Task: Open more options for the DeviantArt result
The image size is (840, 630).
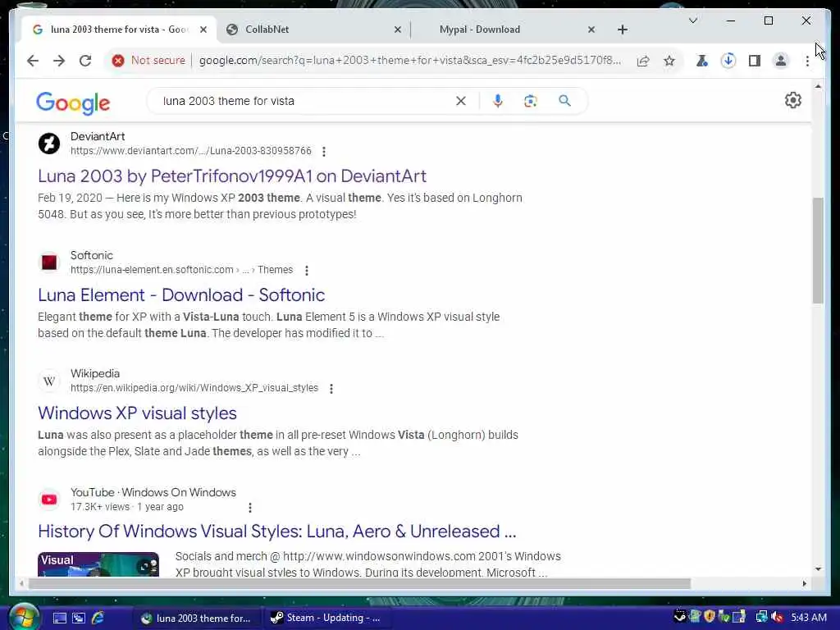Action: (x=323, y=152)
